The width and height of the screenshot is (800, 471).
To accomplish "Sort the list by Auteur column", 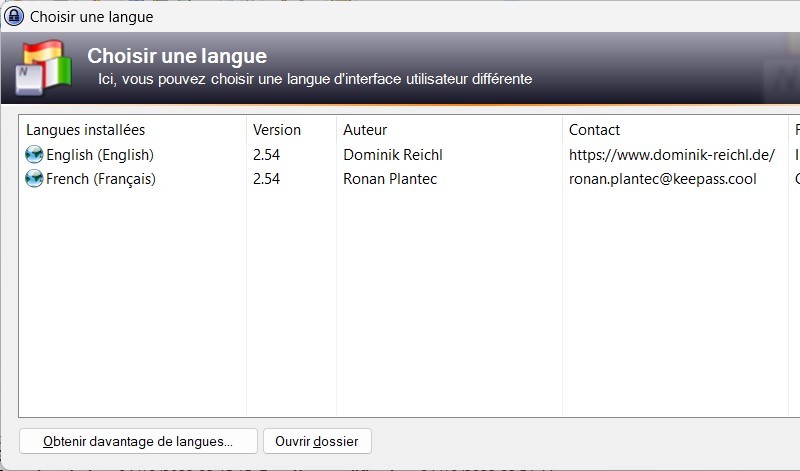I will 365,130.
